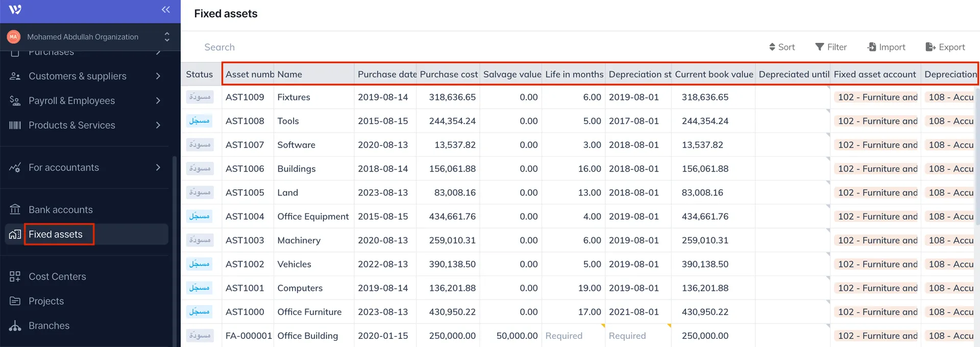Screen dimensions: 980x347
Task: Open organization switcher arrows
Action: (x=166, y=37)
